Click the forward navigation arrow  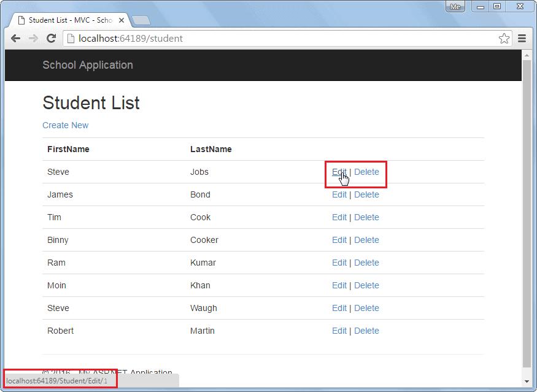click(33, 38)
